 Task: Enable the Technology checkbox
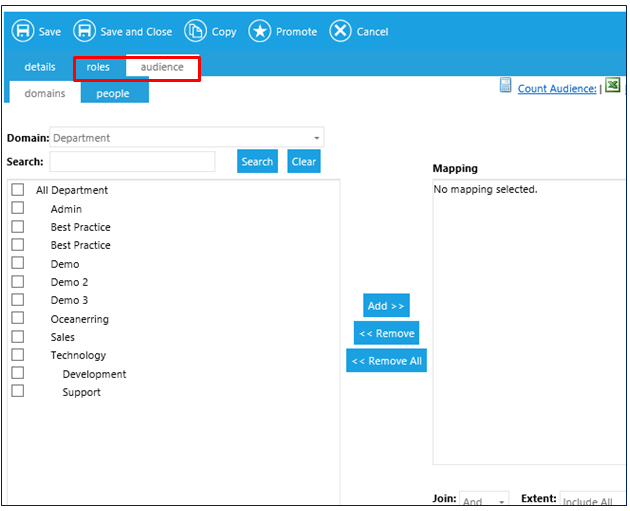pyautogui.click(x=18, y=355)
